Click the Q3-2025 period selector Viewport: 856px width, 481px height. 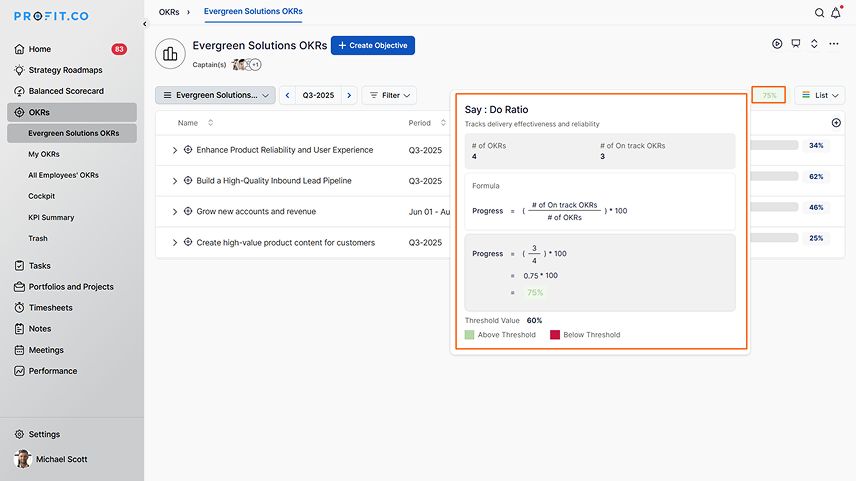click(318, 95)
